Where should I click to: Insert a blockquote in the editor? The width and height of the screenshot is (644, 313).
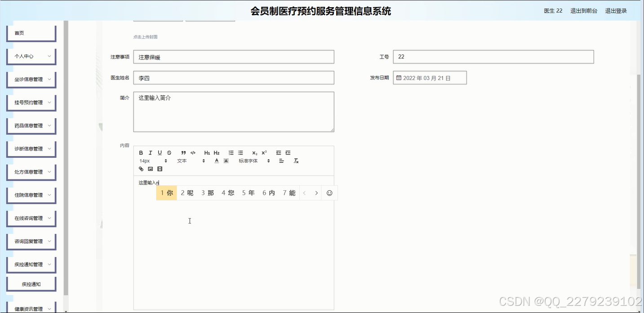(x=183, y=152)
